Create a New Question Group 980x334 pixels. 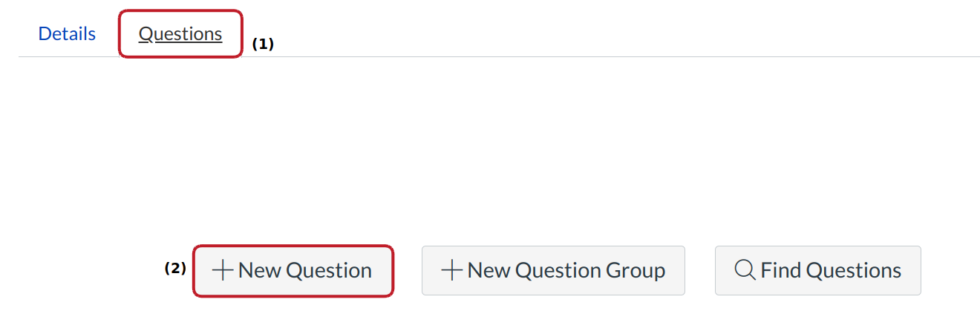553,270
